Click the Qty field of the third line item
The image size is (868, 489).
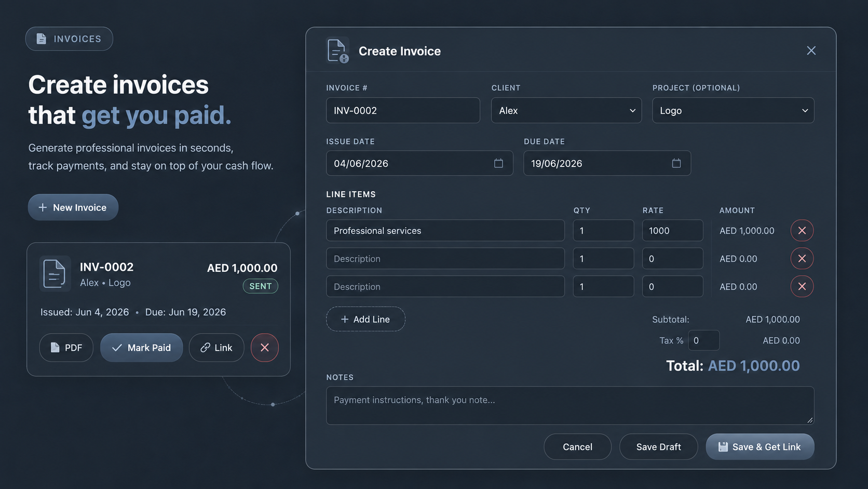tap(603, 286)
